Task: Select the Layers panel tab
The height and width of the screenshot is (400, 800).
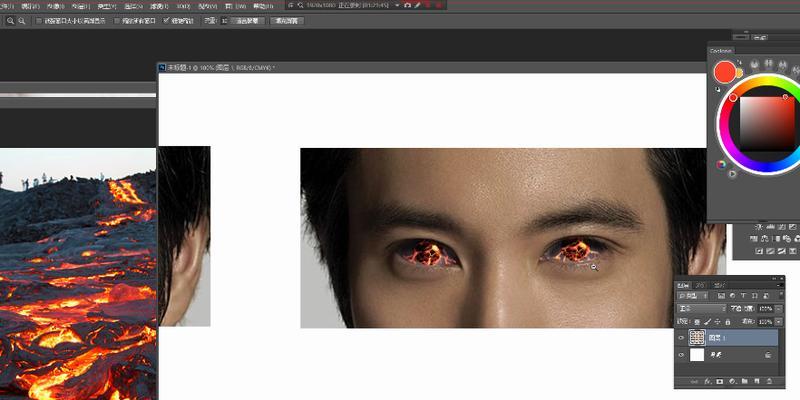Action: (x=683, y=286)
